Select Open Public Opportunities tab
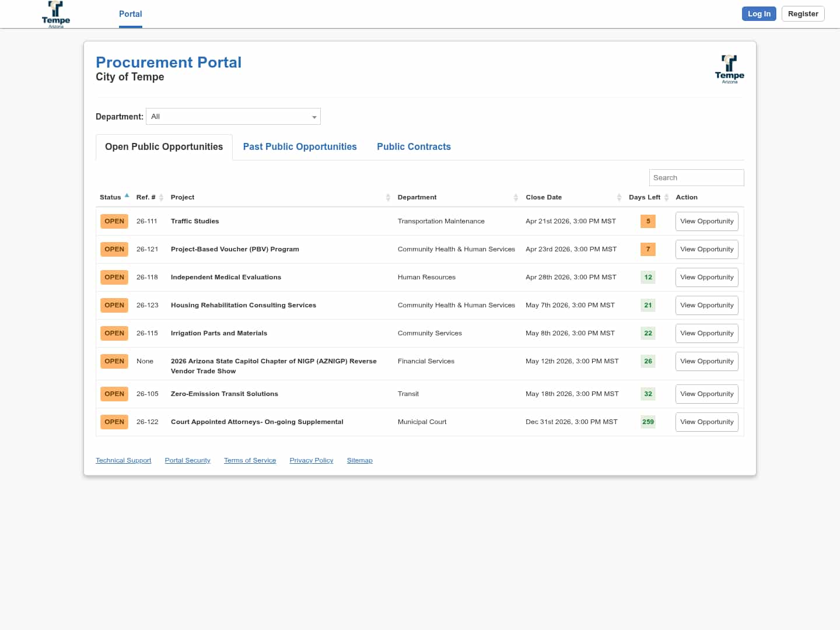This screenshot has height=630, width=840. point(164,147)
